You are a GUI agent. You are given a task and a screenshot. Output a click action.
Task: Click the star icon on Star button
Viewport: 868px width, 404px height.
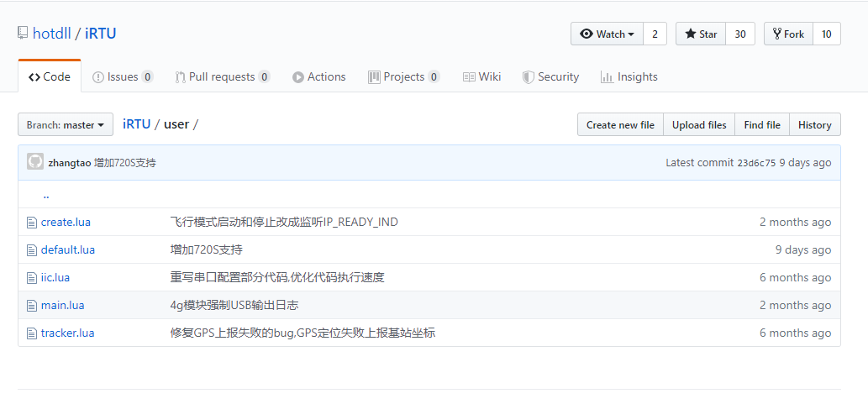click(x=691, y=34)
